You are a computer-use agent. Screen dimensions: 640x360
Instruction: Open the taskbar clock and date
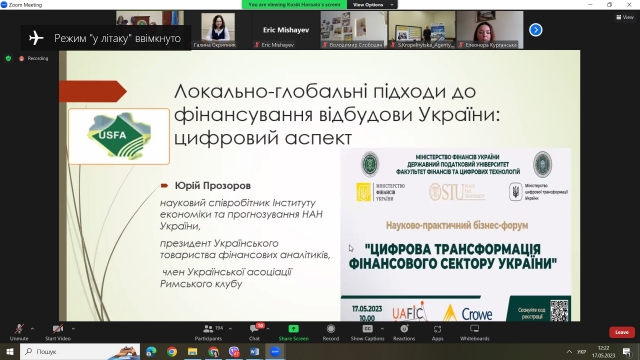pyautogui.click(x=603, y=351)
